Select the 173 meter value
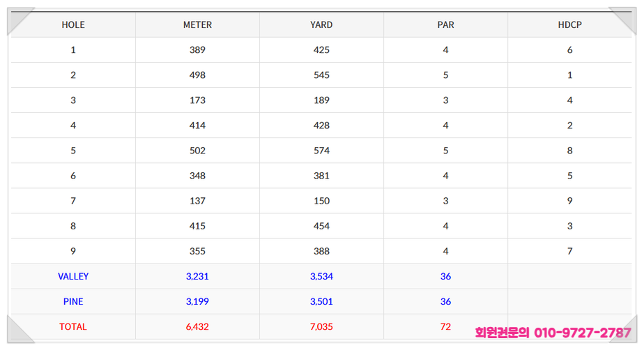Screen dimensions: 644x350 point(197,100)
